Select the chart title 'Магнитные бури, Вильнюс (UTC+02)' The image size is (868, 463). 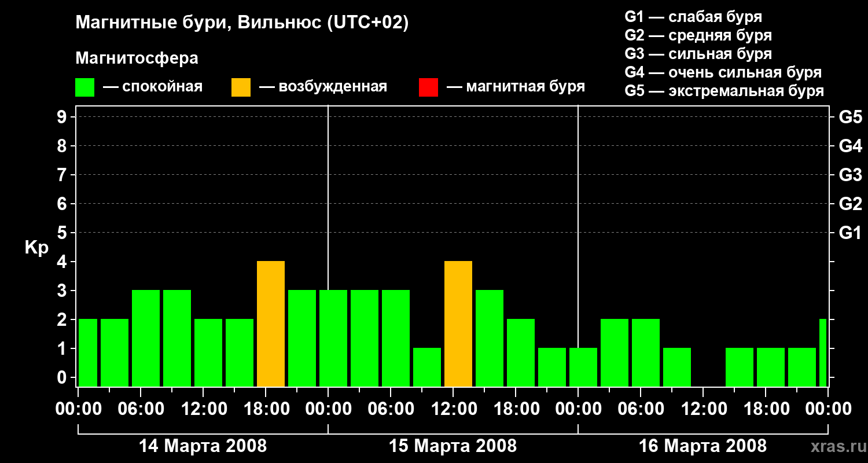pyautogui.click(x=242, y=24)
